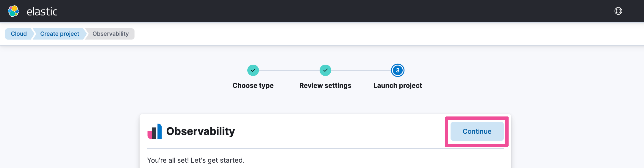
Task: Click the Observability breadcrumb
Action: point(110,34)
